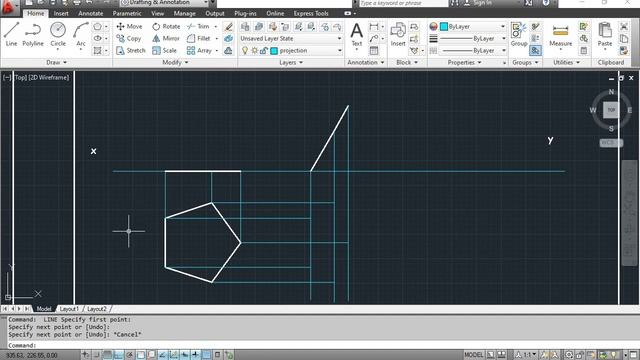Activate the Move command
The image size is (640, 360).
coord(129,27)
